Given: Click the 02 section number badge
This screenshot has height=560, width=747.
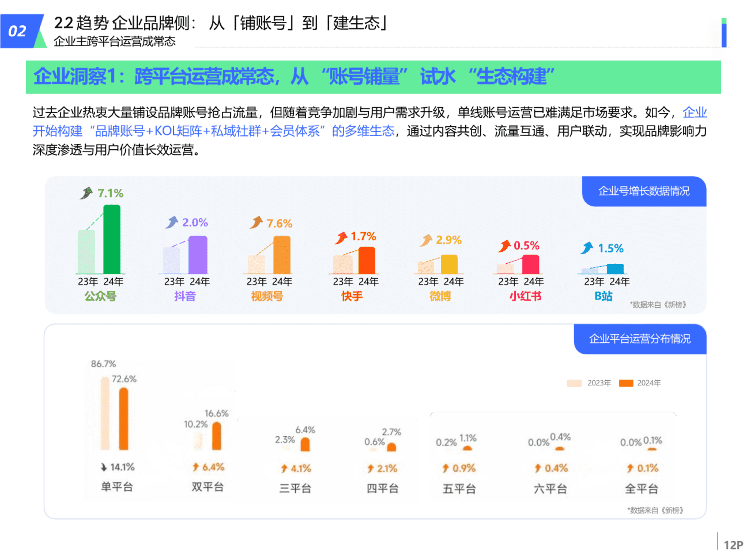Looking at the screenshot, I should coord(18,31).
